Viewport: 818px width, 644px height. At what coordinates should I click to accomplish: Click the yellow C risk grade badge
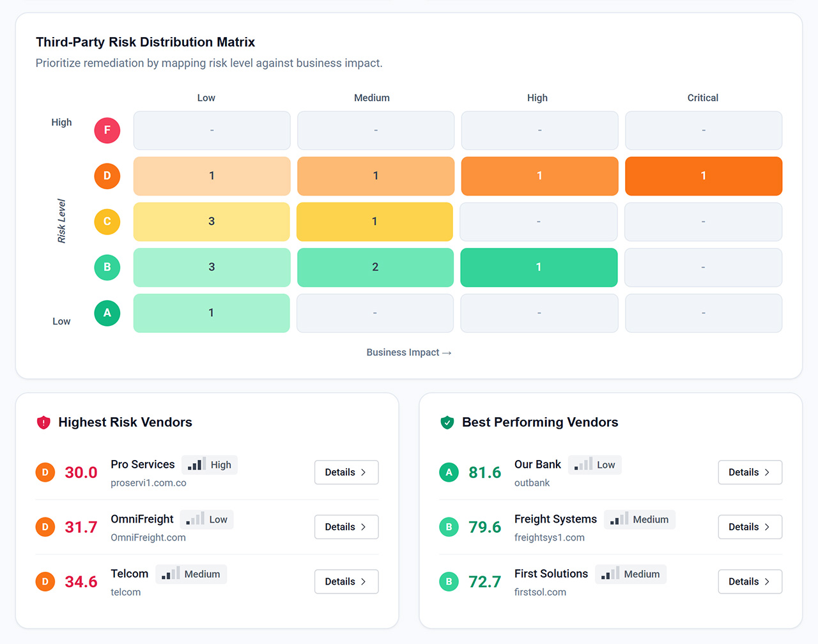[107, 222]
